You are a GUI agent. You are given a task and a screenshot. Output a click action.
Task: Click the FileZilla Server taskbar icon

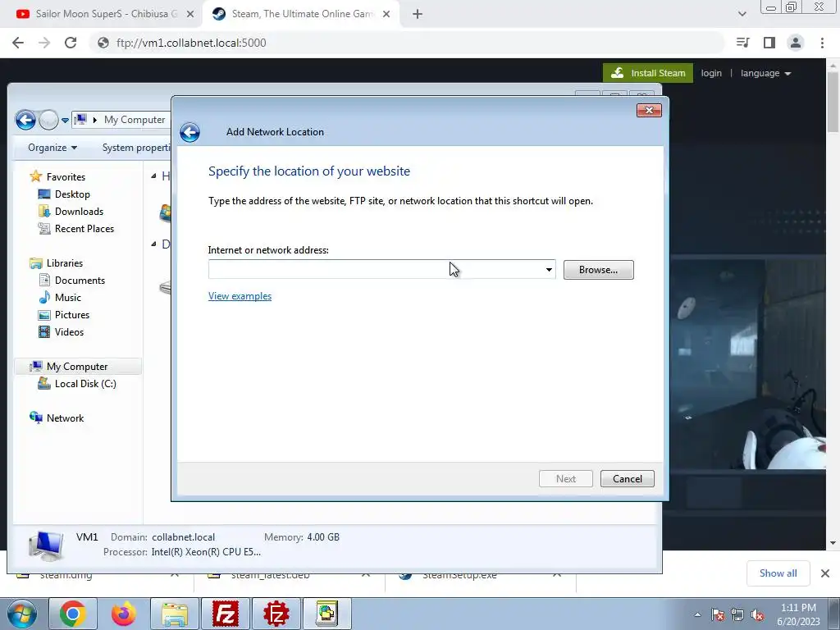click(x=276, y=614)
